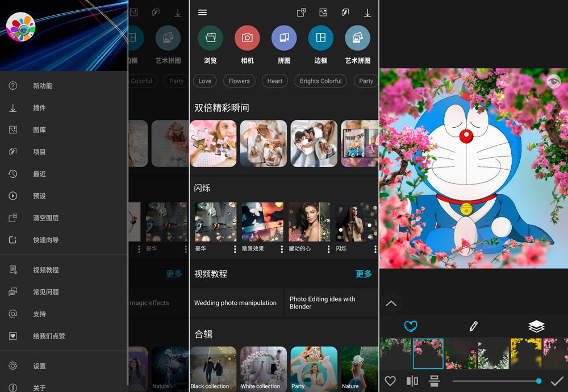
Task: Select the white flower frame thumbnail
Action: tap(494, 353)
